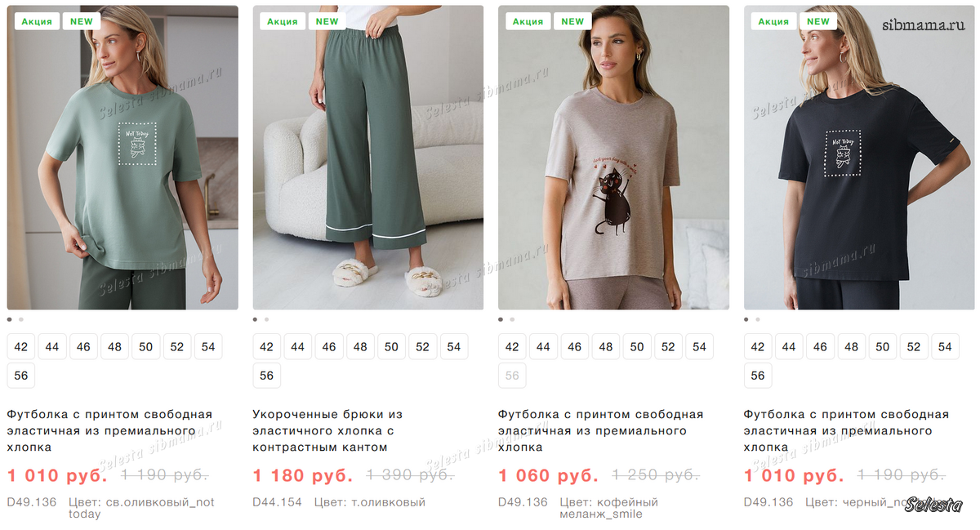Image resolution: width=980 pixels, height=530 pixels.
Task: Show second photo of the green T-shirt
Action: tap(21, 319)
